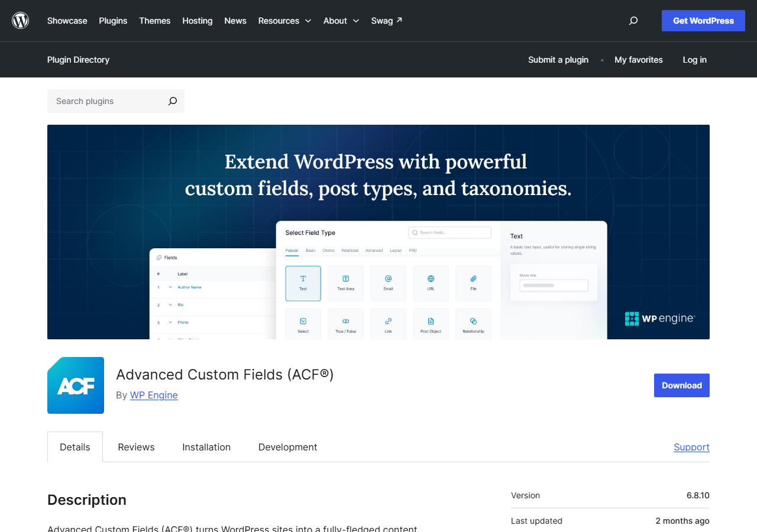Image resolution: width=757 pixels, height=532 pixels.
Task: Go to the News page
Action: tap(235, 21)
